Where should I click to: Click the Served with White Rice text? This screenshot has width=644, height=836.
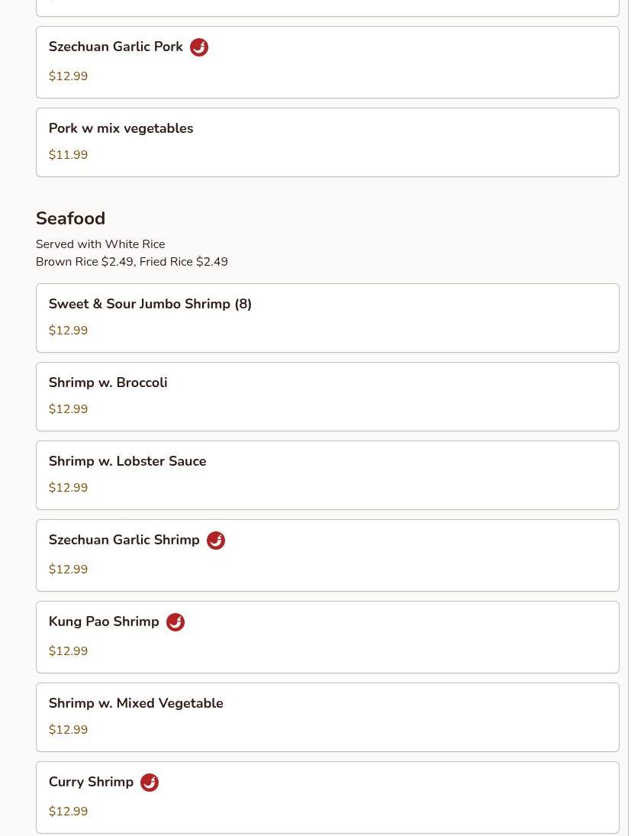100,244
